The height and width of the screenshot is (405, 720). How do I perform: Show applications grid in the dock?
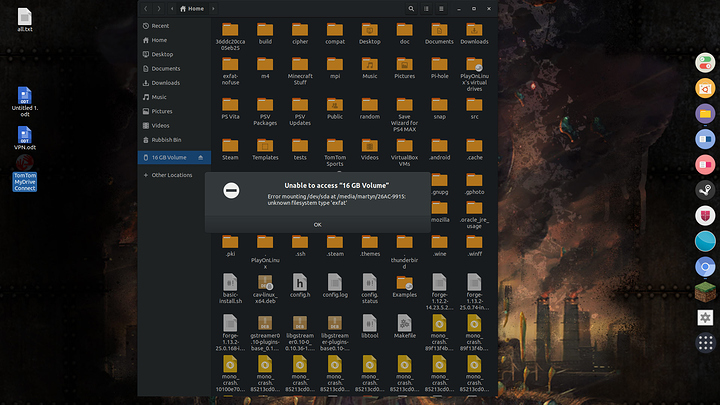click(x=704, y=343)
